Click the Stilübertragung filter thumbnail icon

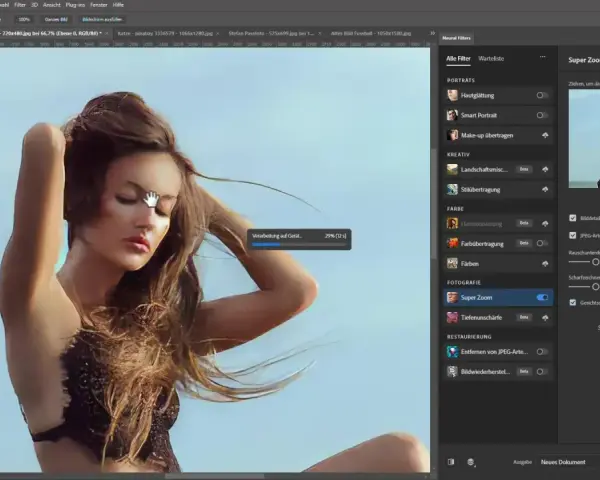(452, 189)
